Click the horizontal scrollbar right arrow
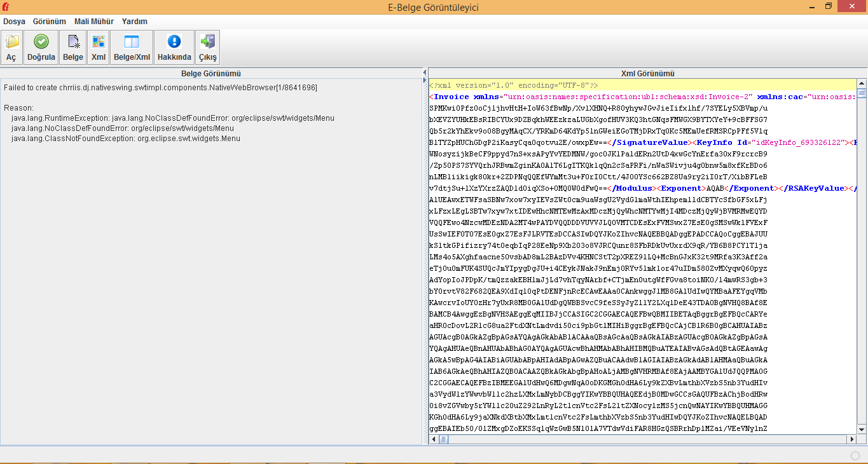 click(851, 439)
